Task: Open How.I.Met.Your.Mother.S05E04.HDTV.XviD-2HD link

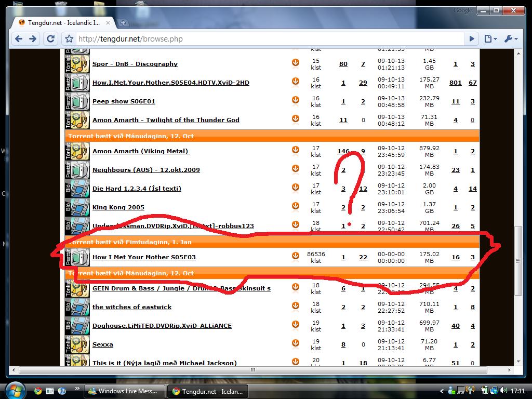Action: click(x=170, y=83)
